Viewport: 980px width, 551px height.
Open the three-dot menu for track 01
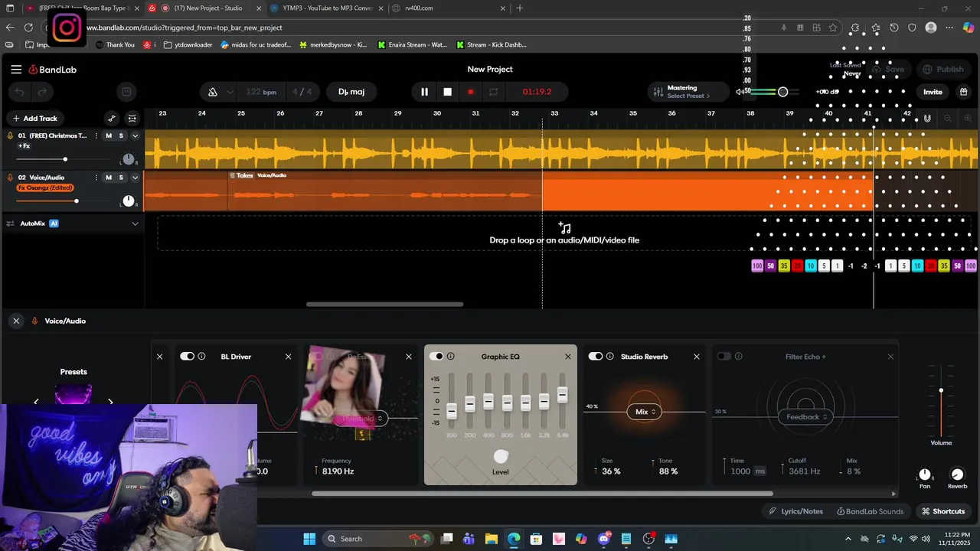[x=96, y=135]
